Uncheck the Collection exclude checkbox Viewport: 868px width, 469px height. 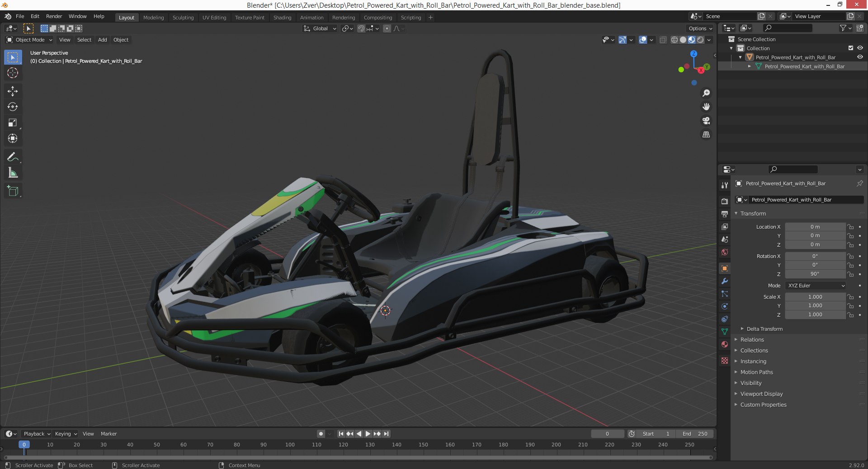point(851,48)
